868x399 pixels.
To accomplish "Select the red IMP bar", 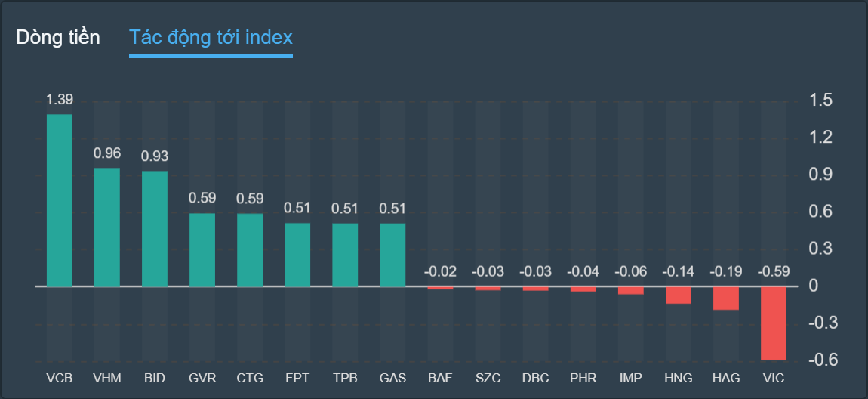I will (x=631, y=291).
